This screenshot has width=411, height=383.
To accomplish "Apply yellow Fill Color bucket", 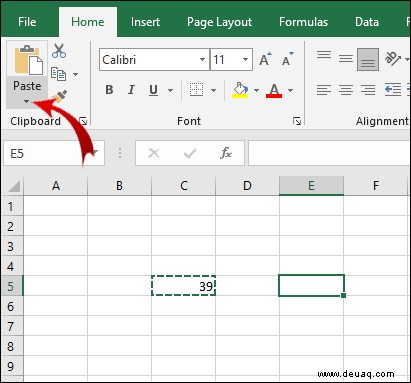I will (240, 90).
